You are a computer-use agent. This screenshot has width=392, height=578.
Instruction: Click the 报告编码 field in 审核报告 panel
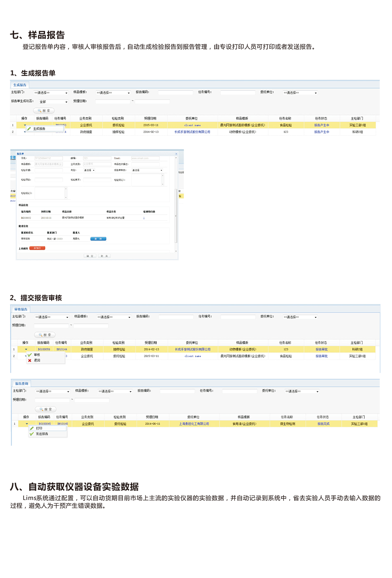[176, 317]
